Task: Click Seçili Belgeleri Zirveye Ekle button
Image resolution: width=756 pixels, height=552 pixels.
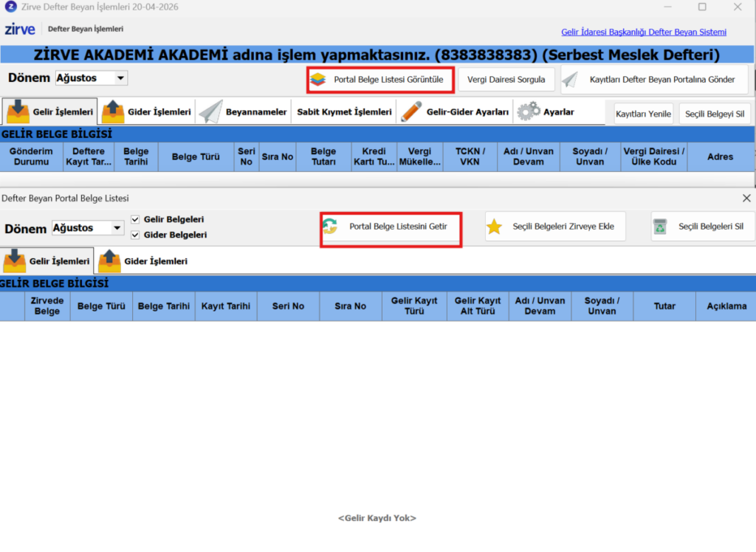Action: [555, 227]
